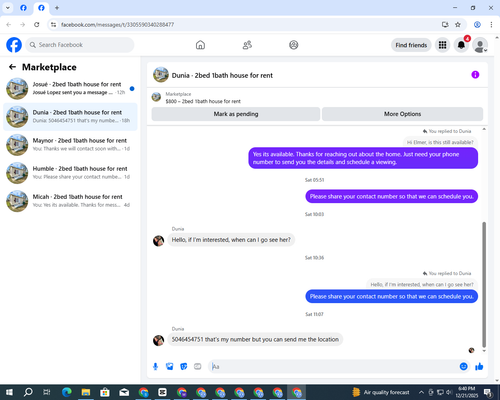This screenshot has height=400, width=500.
Task: Click the chat scroll up arrow
Action: pyautogui.click(x=484, y=129)
